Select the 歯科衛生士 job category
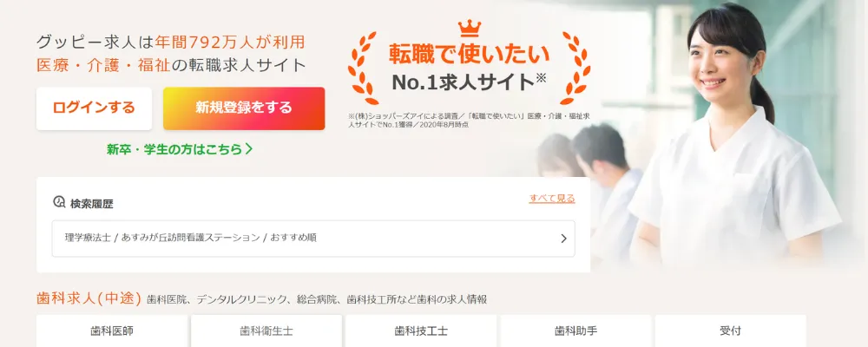Viewport: 868px width, 347px height. click(x=266, y=331)
